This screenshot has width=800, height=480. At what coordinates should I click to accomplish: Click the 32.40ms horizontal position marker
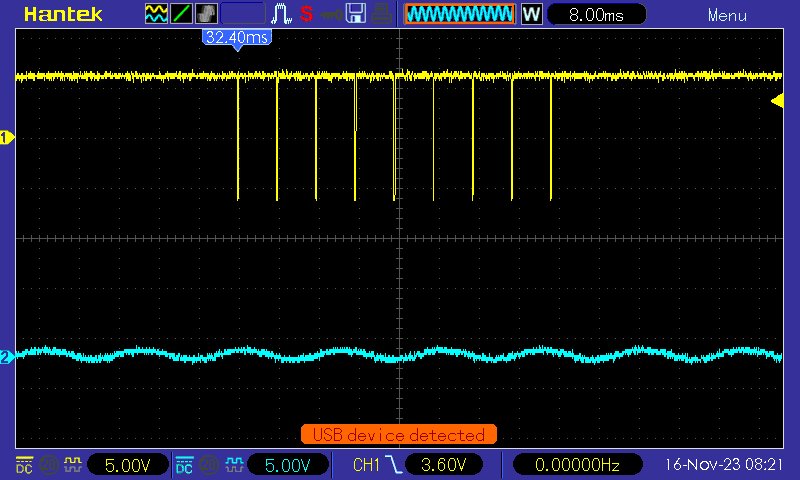[237, 39]
